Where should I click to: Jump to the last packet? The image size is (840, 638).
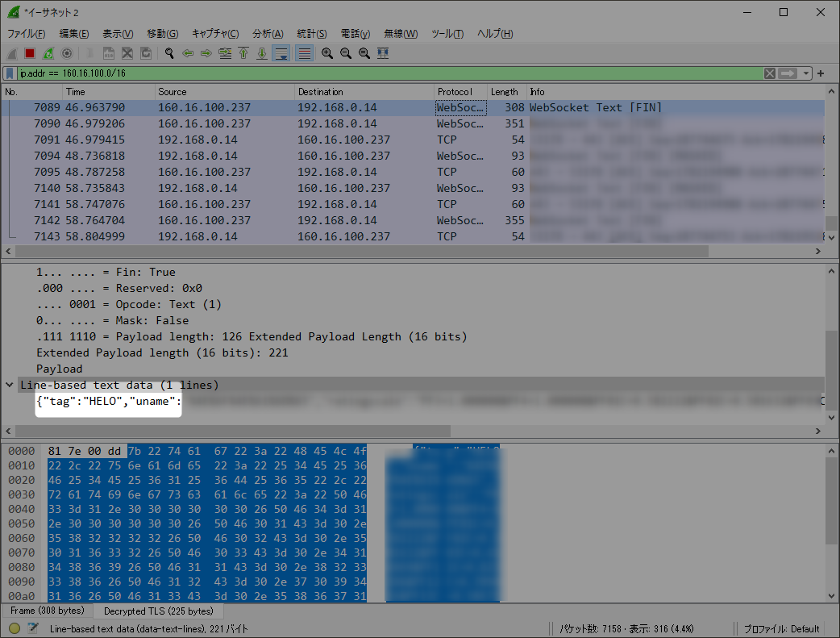click(x=262, y=53)
